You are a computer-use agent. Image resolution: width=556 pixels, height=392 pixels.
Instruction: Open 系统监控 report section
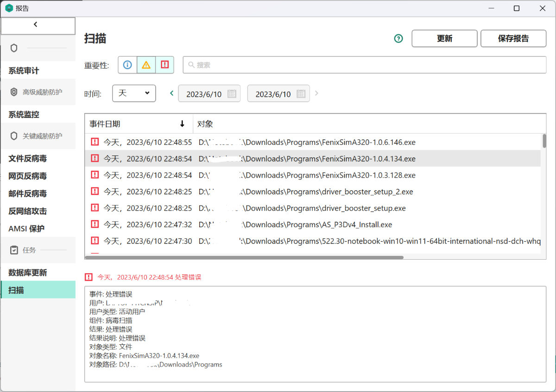point(38,114)
